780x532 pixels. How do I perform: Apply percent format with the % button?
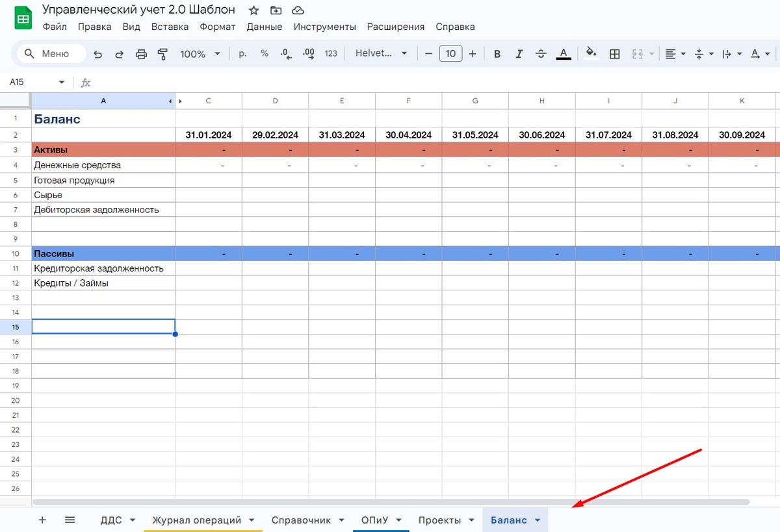tap(265, 54)
